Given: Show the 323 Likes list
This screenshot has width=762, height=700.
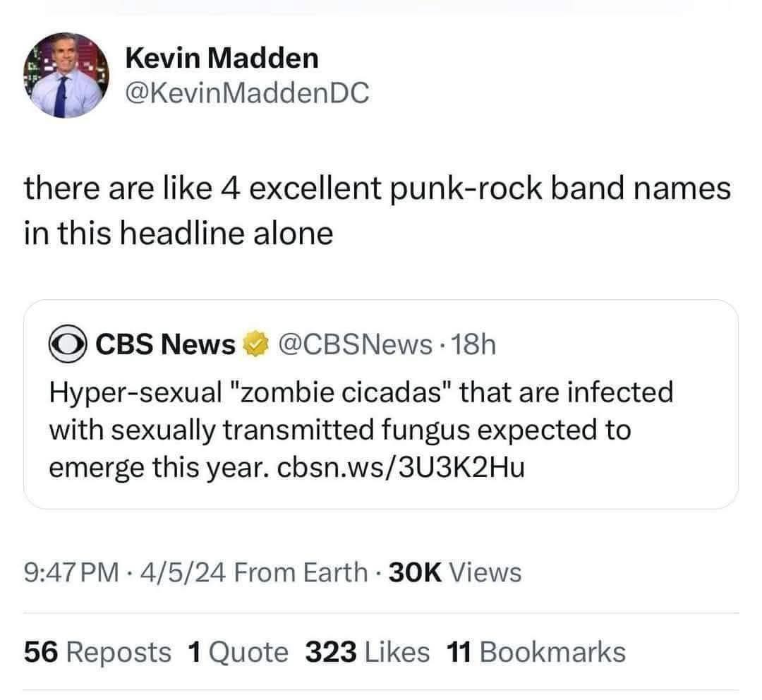Looking at the screenshot, I should click(x=368, y=652).
